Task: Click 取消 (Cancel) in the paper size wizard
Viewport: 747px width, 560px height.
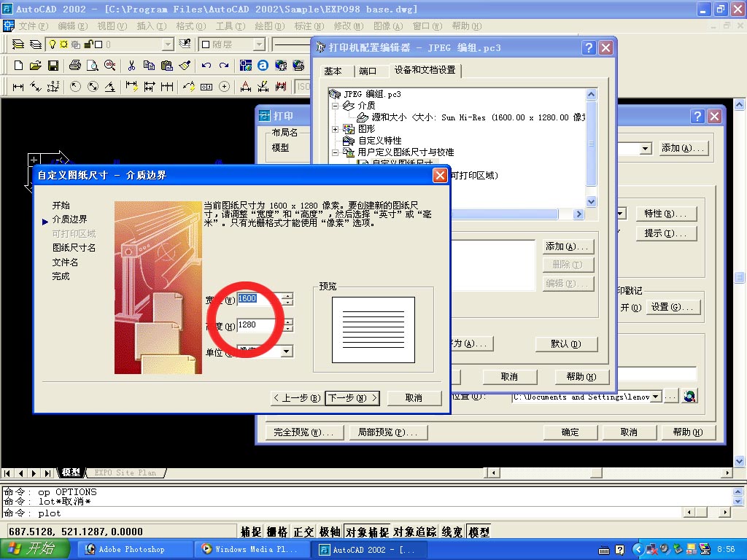Action: (414, 398)
